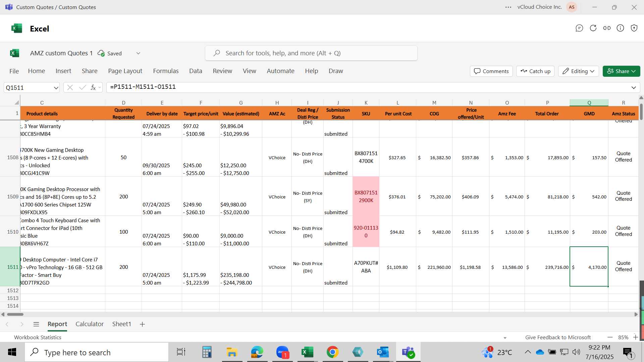Open the about tab info icon
Viewport: 644px width, 362px height.
click(x=621, y=28)
